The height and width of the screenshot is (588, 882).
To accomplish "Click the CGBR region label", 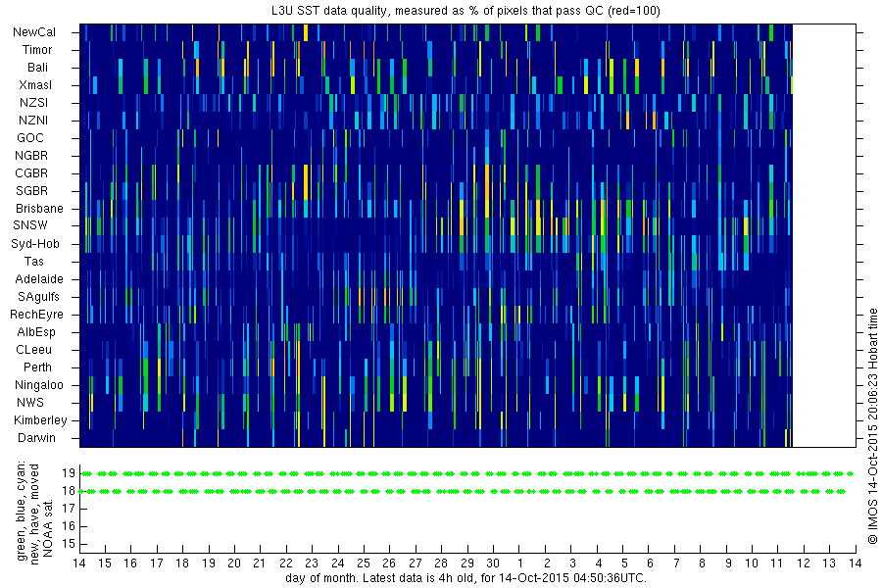I will 31,173.
